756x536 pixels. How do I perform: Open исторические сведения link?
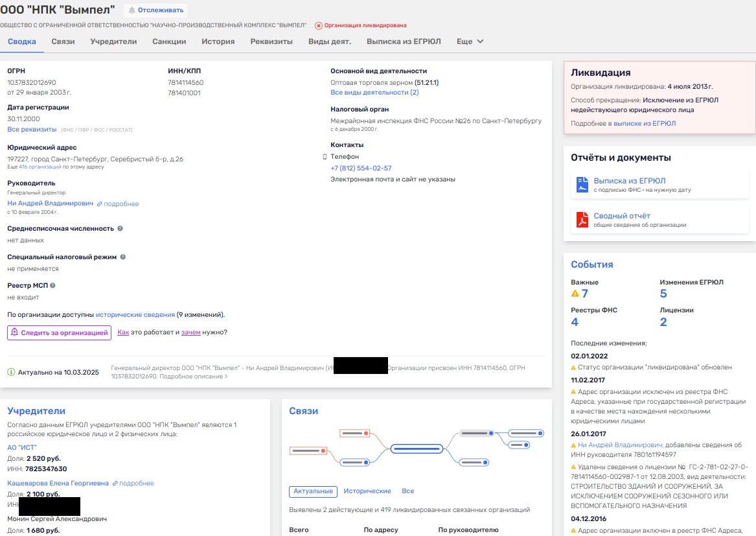click(x=135, y=314)
